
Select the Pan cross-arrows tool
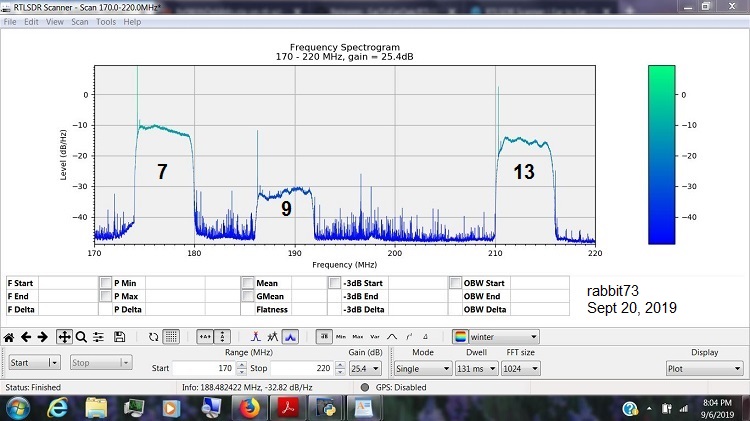[64, 337]
